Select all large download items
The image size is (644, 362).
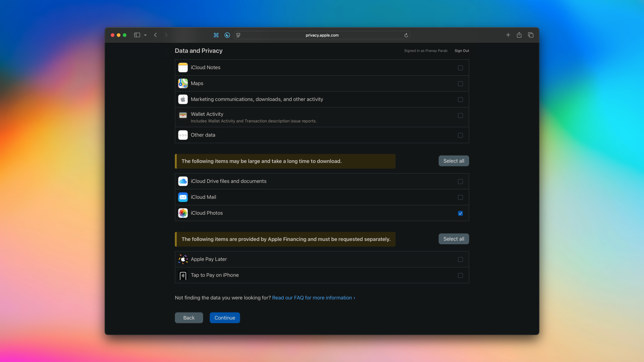pos(453,161)
